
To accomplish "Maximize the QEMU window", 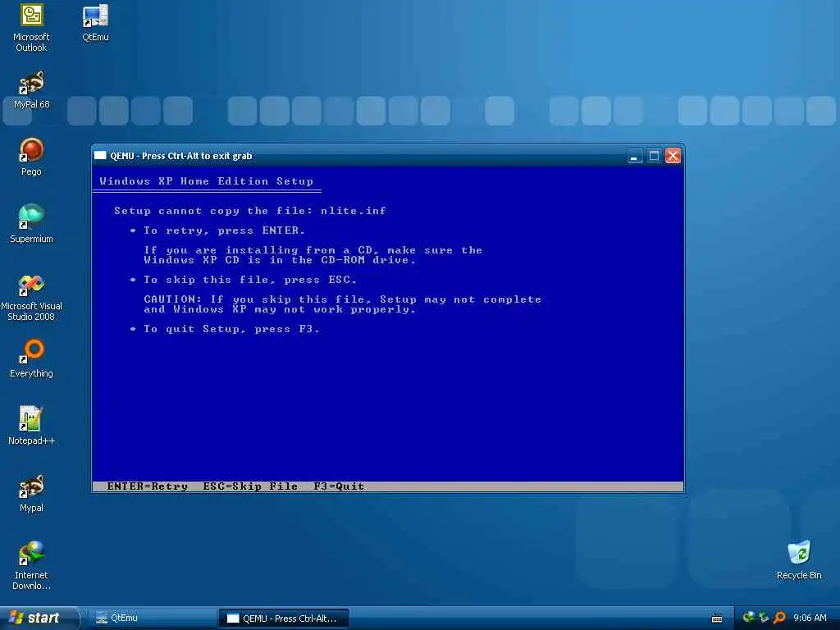I will (654, 156).
